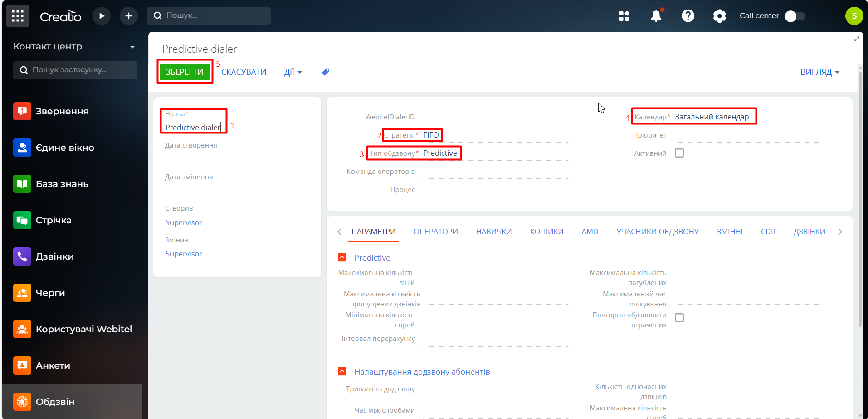Switch to the ЗМІННІ tab

(x=730, y=232)
